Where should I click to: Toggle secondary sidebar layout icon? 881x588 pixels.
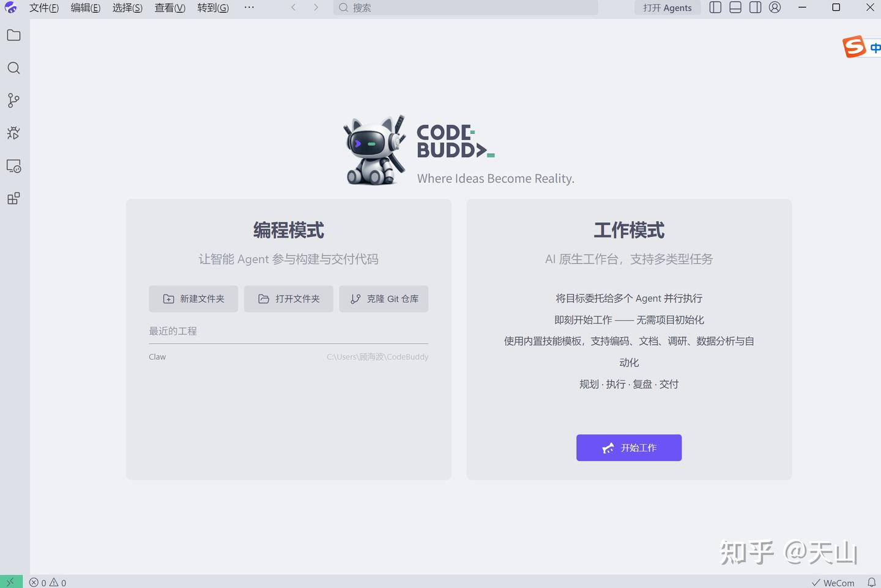[x=756, y=7]
